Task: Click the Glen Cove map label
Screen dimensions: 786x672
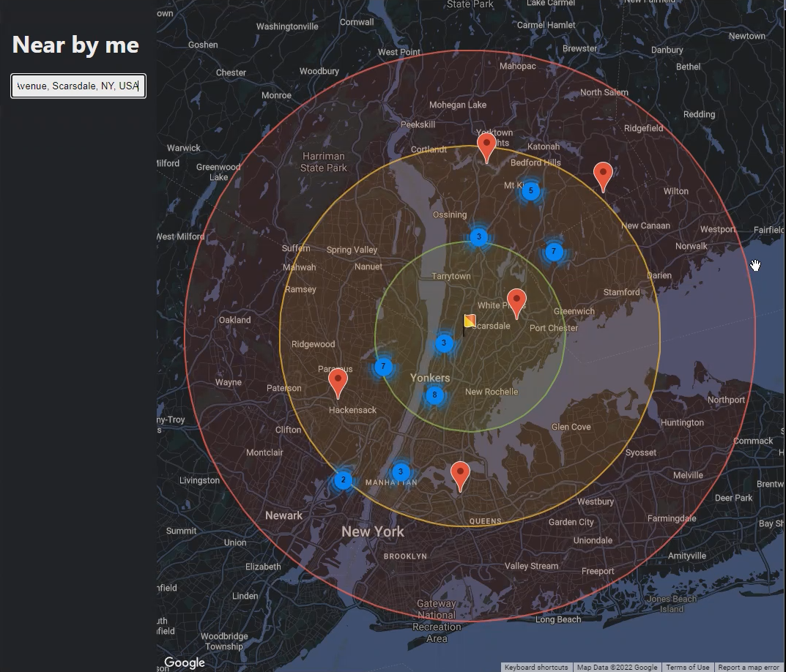Action: (571, 427)
